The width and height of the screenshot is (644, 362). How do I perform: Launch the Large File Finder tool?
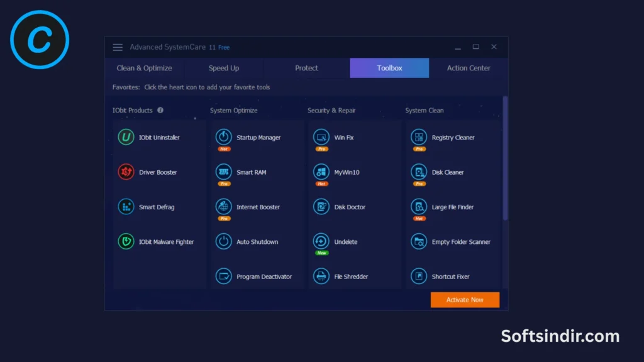coord(419,207)
